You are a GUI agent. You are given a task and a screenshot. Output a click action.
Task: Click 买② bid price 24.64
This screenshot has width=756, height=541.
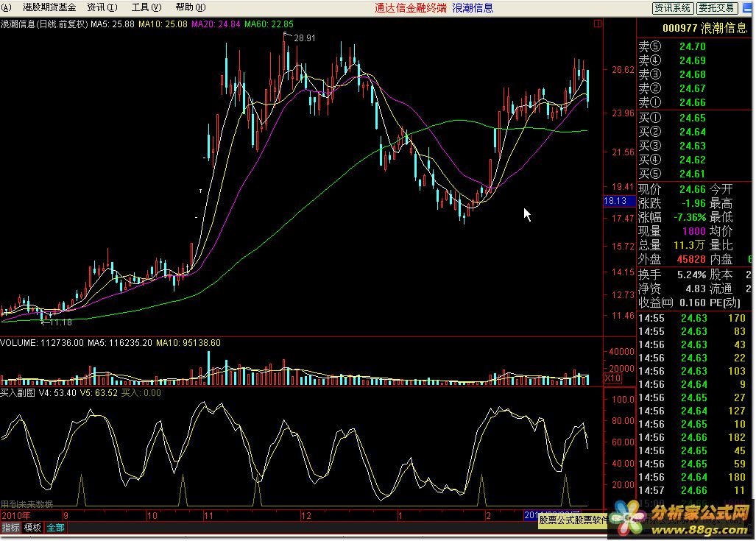(x=693, y=132)
